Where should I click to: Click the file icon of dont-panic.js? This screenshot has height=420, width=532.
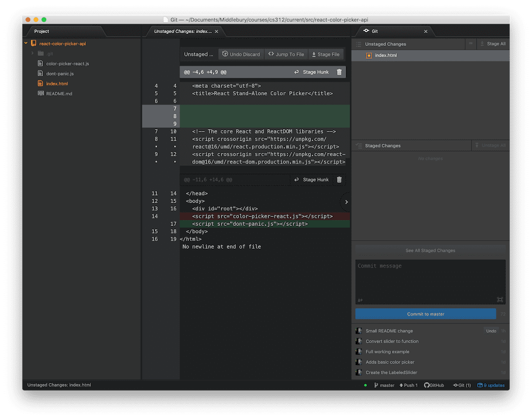[x=40, y=74]
